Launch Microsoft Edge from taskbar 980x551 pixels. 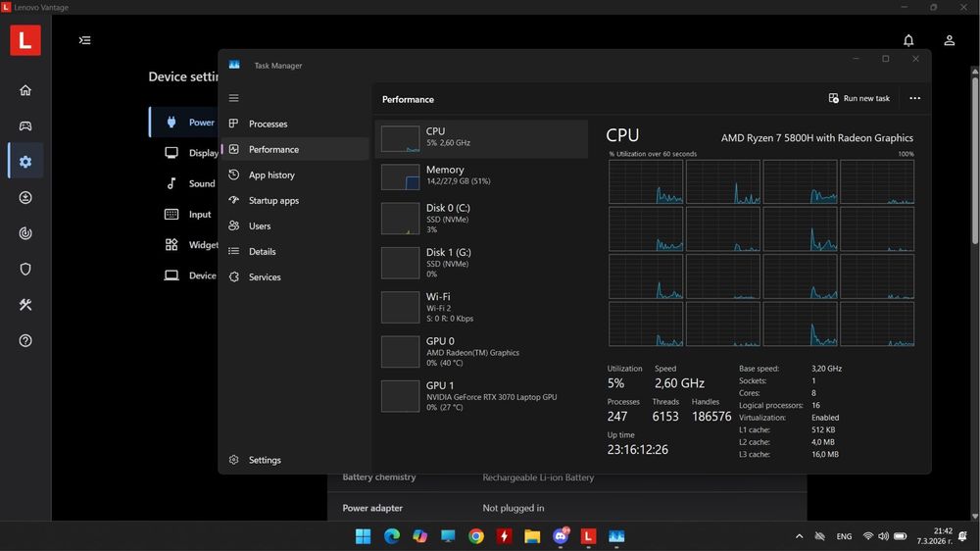coord(391,536)
